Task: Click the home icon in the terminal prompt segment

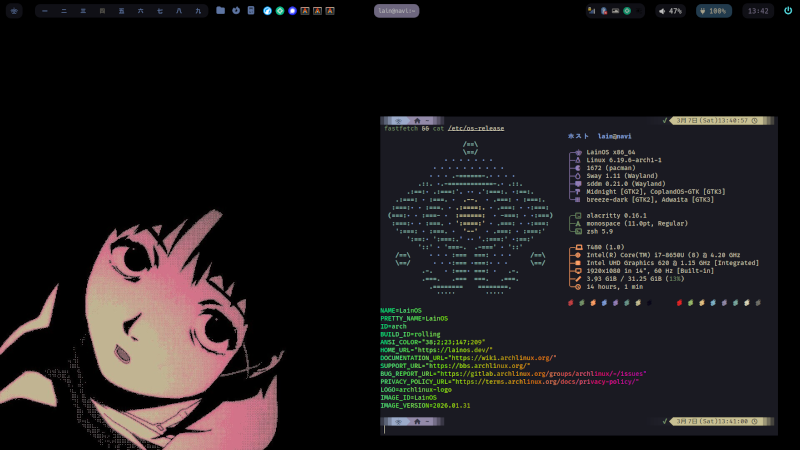Action: tap(415, 120)
